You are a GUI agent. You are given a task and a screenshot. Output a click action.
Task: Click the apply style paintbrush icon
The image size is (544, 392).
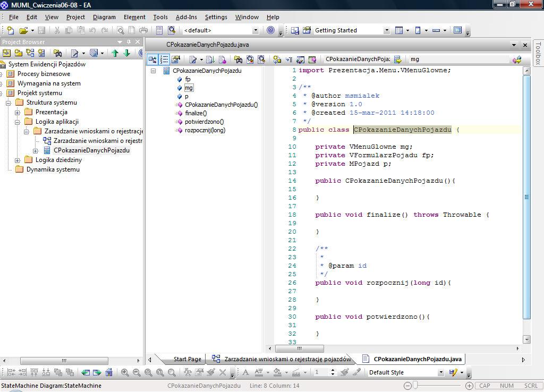(x=344, y=372)
